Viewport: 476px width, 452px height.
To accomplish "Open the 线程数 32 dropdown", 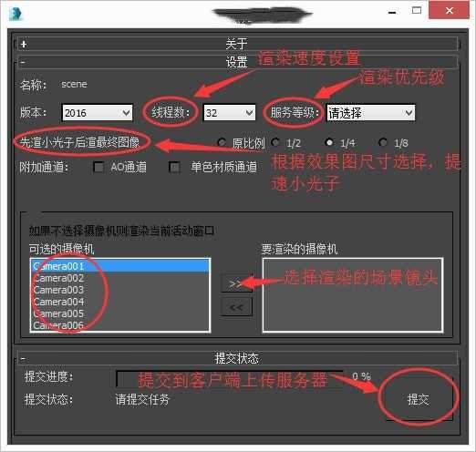I will (x=229, y=113).
